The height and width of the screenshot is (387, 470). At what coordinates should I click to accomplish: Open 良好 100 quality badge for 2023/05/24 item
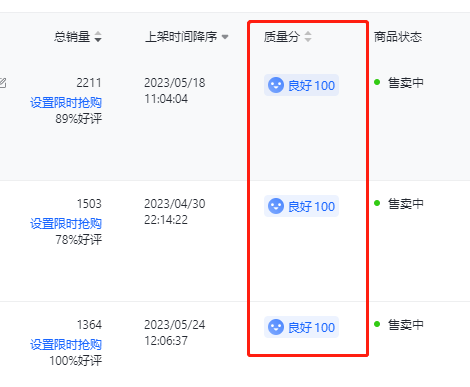[x=301, y=327]
